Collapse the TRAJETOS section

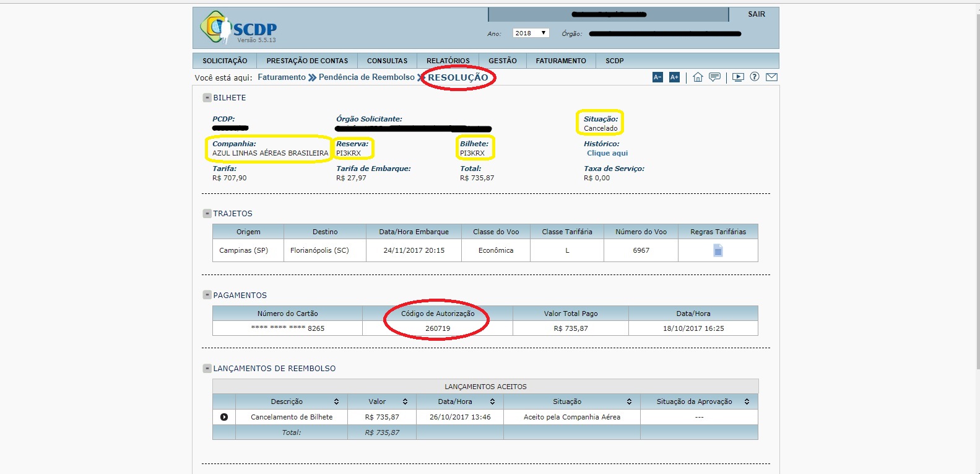[207, 213]
